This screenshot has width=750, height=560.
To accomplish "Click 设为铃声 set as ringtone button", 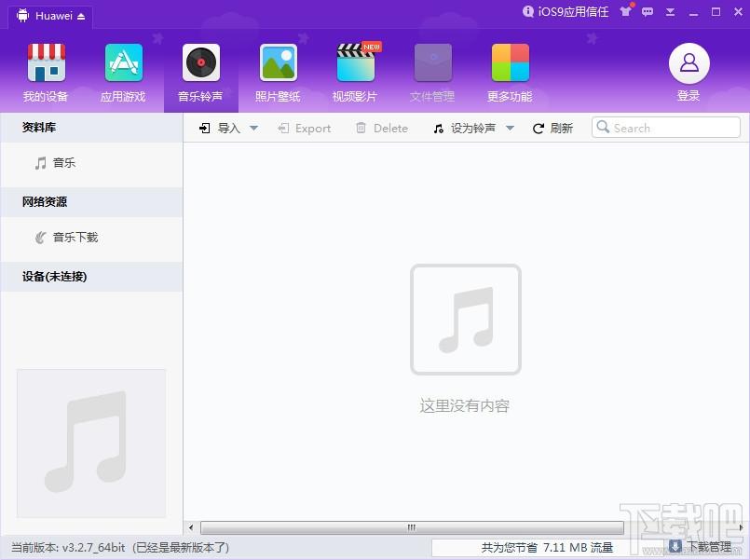I will click(x=465, y=129).
